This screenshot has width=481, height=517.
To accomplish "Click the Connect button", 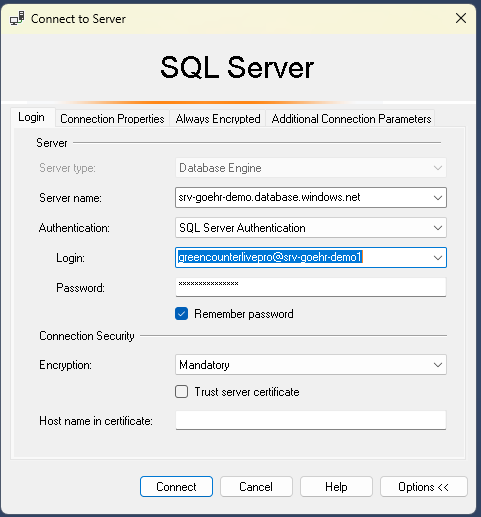I will click(176, 487).
